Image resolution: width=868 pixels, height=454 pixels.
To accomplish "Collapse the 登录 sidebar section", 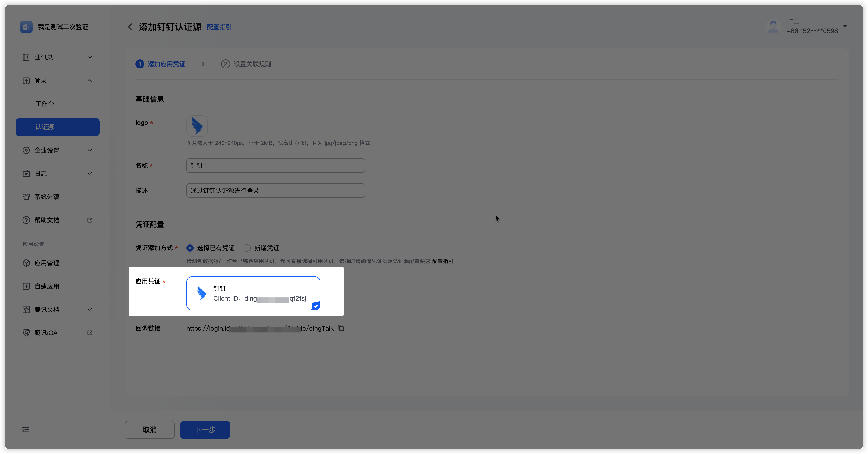I will [90, 81].
